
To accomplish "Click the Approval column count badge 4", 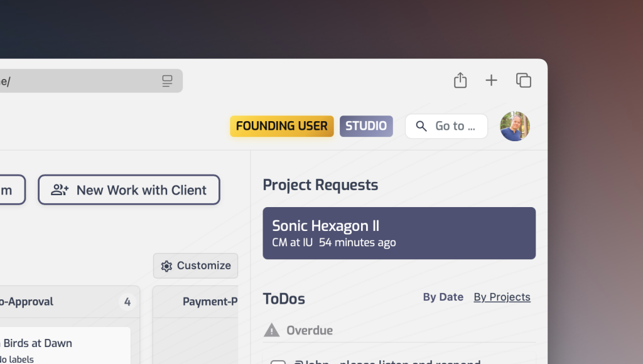I will tap(127, 302).
